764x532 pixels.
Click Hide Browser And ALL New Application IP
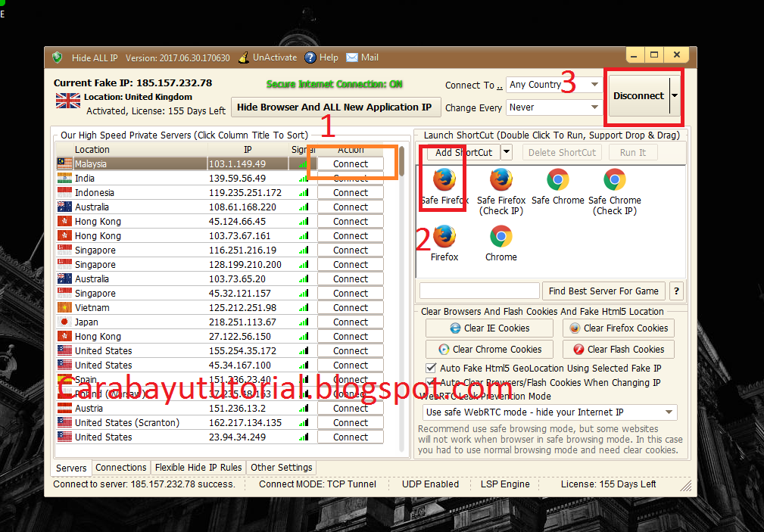pyautogui.click(x=335, y=107)
